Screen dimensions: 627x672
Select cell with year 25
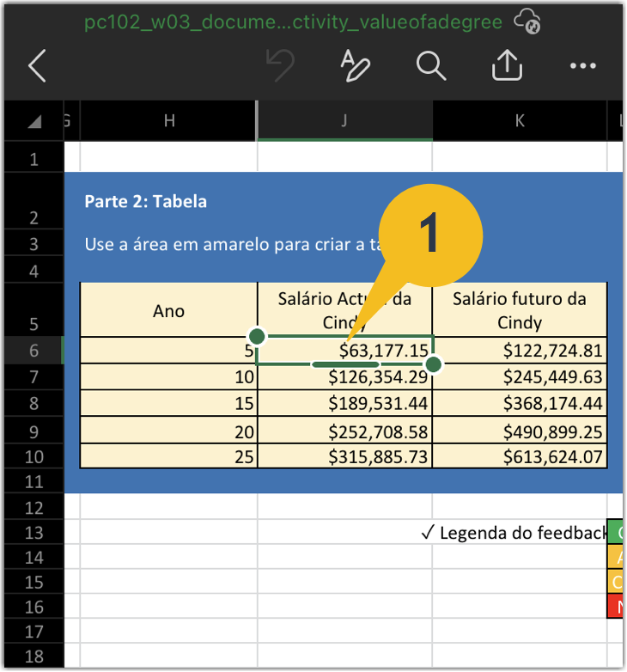coord(168,456)
